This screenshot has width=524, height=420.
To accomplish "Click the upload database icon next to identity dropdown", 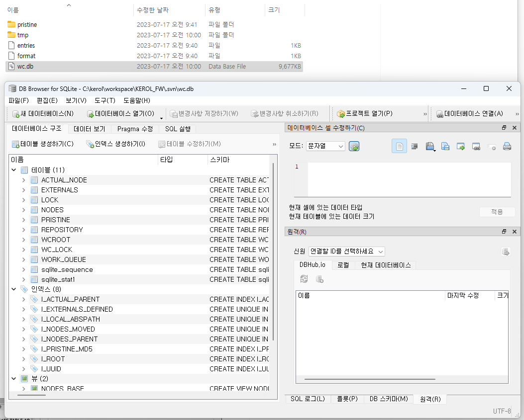I will tap(506, 252).
